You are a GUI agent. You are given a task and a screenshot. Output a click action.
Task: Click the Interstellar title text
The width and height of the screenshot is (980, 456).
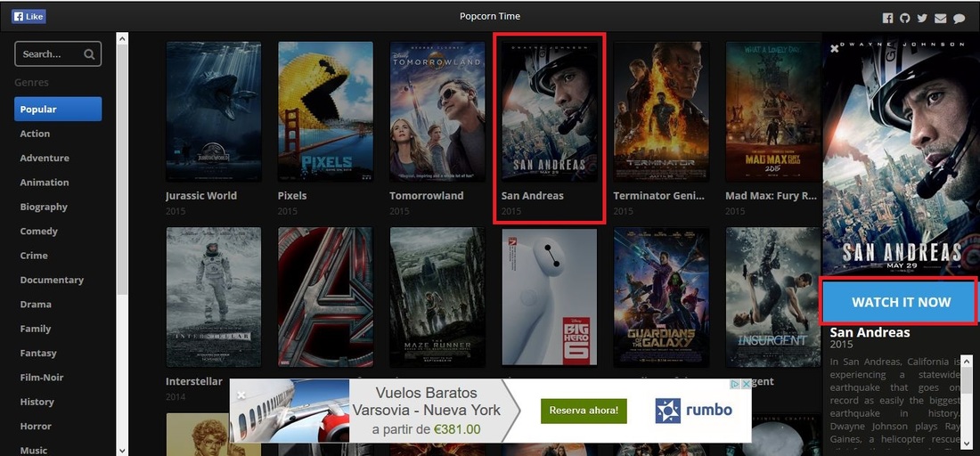193,381
